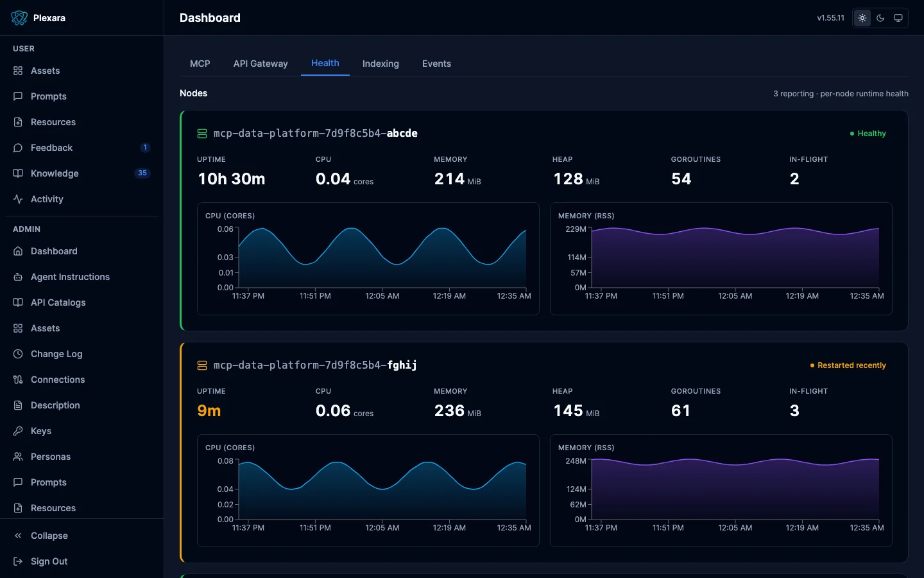Image resolution: width=924 pixels, height=578 pixels.
Task: Click the Feedback speech bubble icon
Action: point(18,148)
